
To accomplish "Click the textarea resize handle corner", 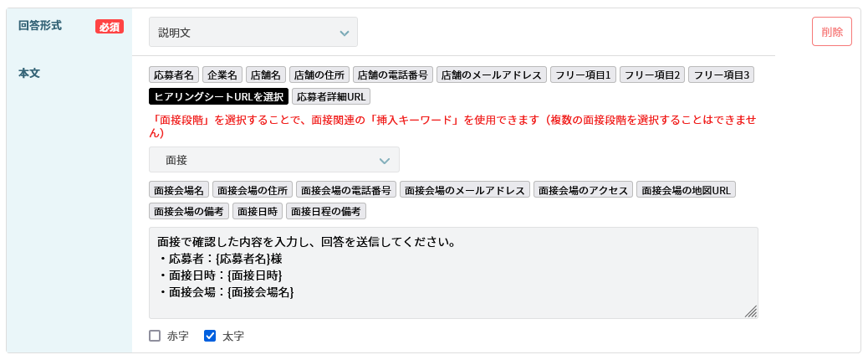I will (751, 311).
